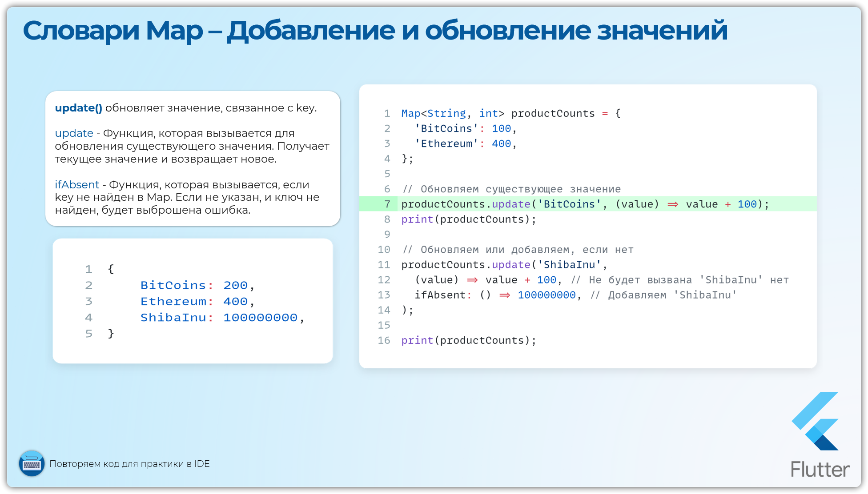Screen dimensions: 868x494
Task: Click the caption 'Повторяем код для практики в IDE'
Action: coord(131,463)
